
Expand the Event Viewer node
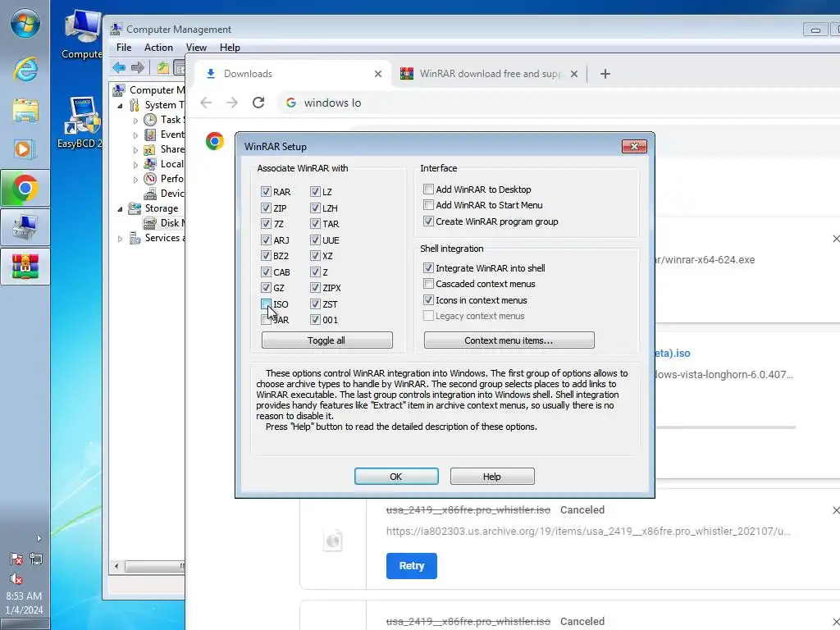[x=135, y=135]
